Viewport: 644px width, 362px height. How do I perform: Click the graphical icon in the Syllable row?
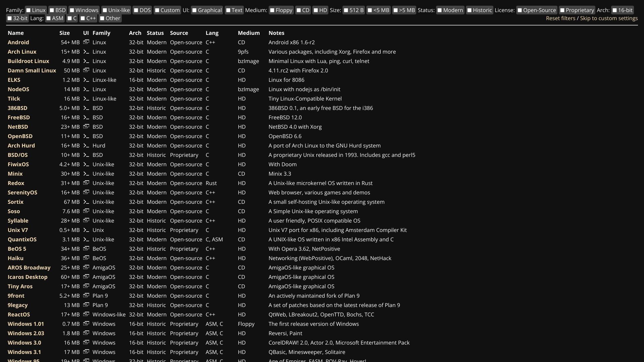(x=86, y=221)
